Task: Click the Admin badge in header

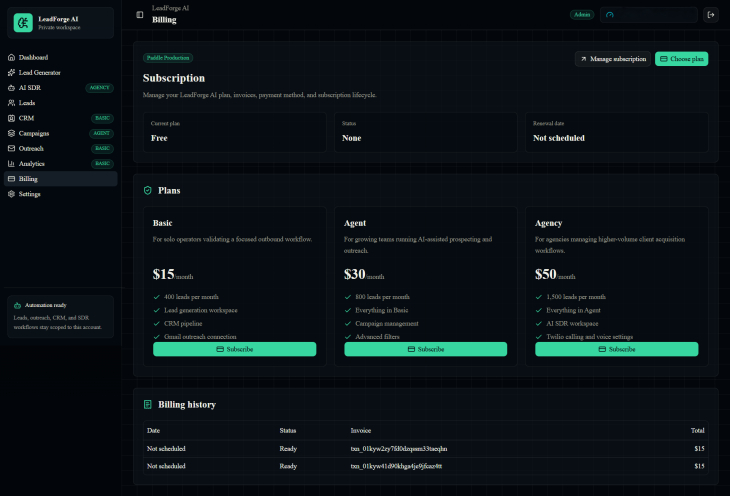Action: (x=582, y=15)
